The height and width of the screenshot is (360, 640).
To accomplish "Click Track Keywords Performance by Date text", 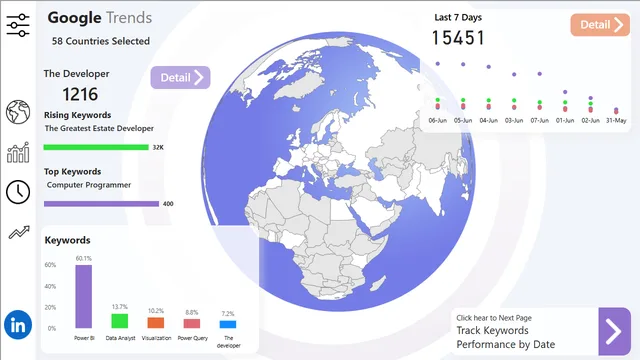I will [x=505, y=337].
